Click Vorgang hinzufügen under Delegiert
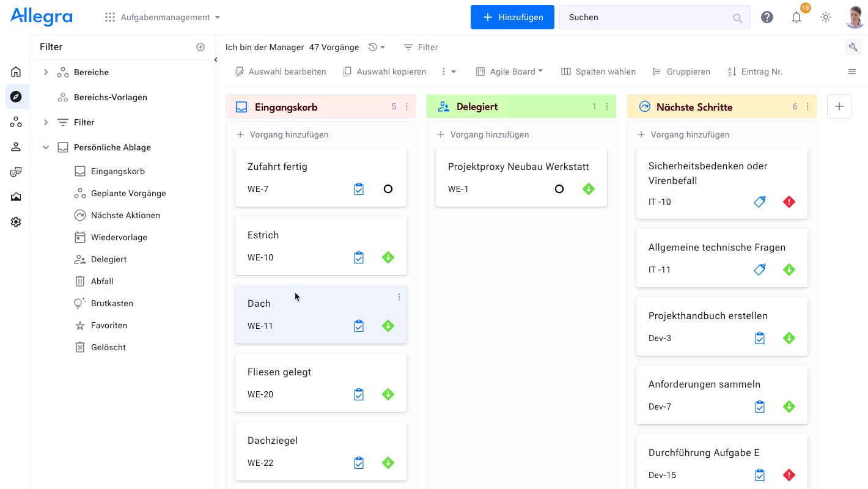This screenshot has width=868, height=489. 489,134
